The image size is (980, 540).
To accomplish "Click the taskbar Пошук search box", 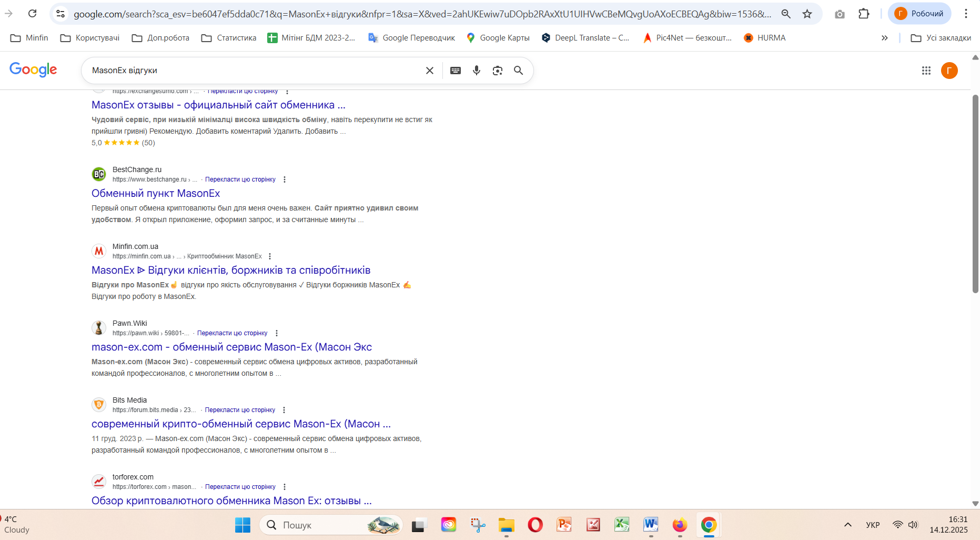I will click(331, 525).
